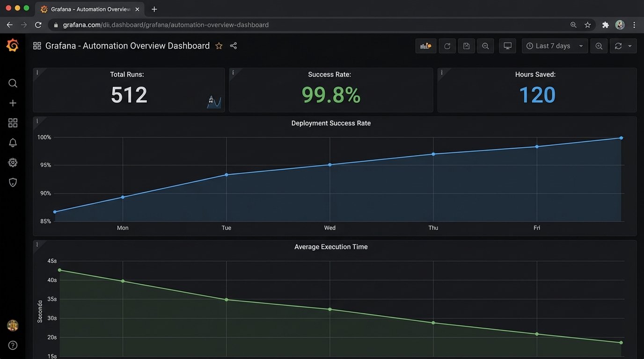Click the plus Create icon in sidebar
This screenshot has height=359, width=644.
tap(13, 103)
